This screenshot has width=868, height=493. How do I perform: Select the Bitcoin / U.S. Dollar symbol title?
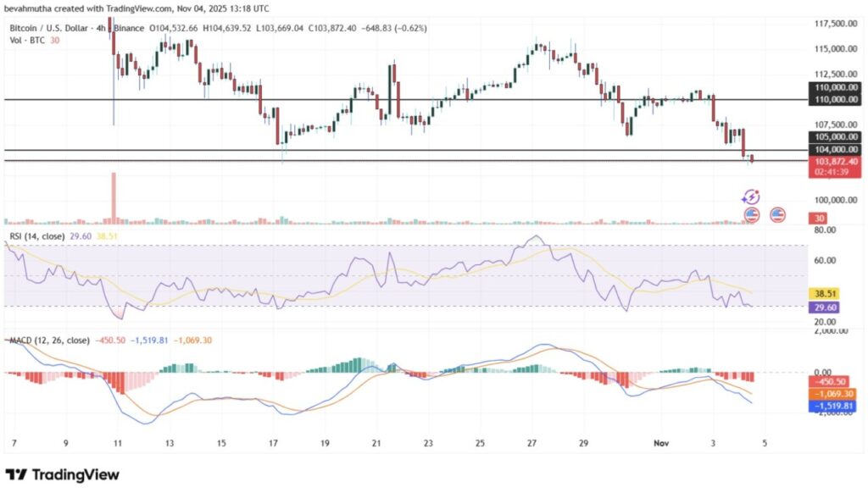[59, 28]
